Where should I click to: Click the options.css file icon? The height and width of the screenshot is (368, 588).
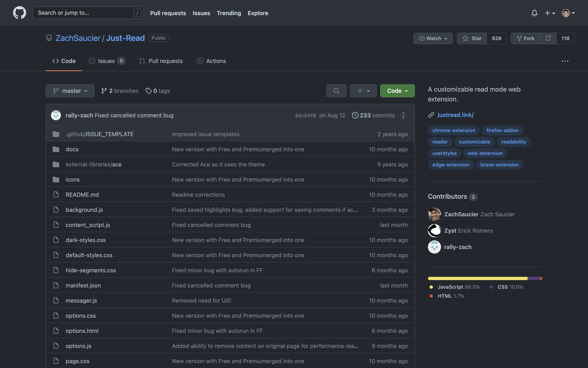56,315
